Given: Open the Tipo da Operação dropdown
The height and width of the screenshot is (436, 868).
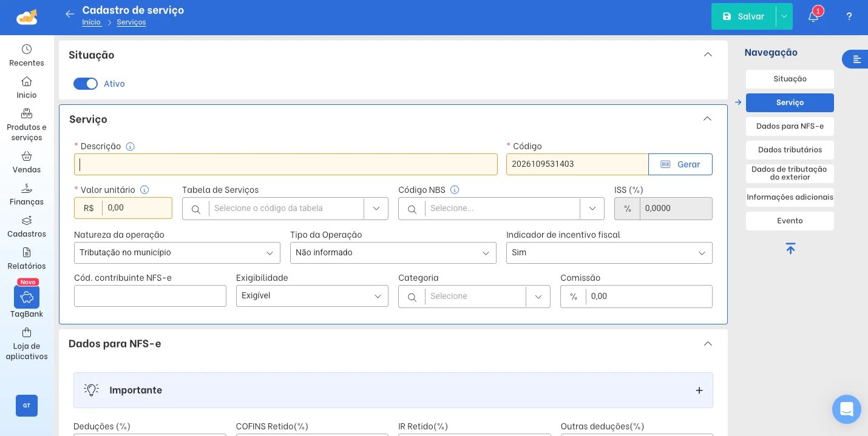Looking at the screenshot, I should pos(393,253).
